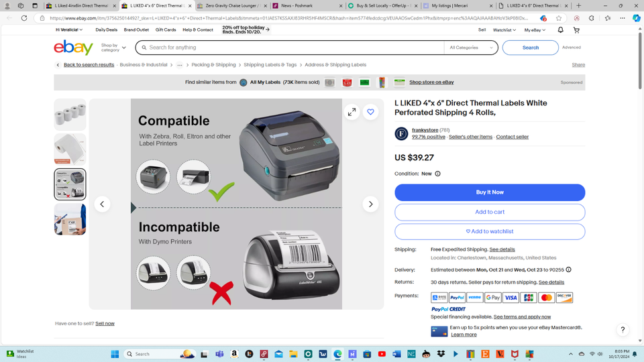Click the blue Search button
Image resolution: width=644 pixels, height=362 pixels.
tap(530, 48)
